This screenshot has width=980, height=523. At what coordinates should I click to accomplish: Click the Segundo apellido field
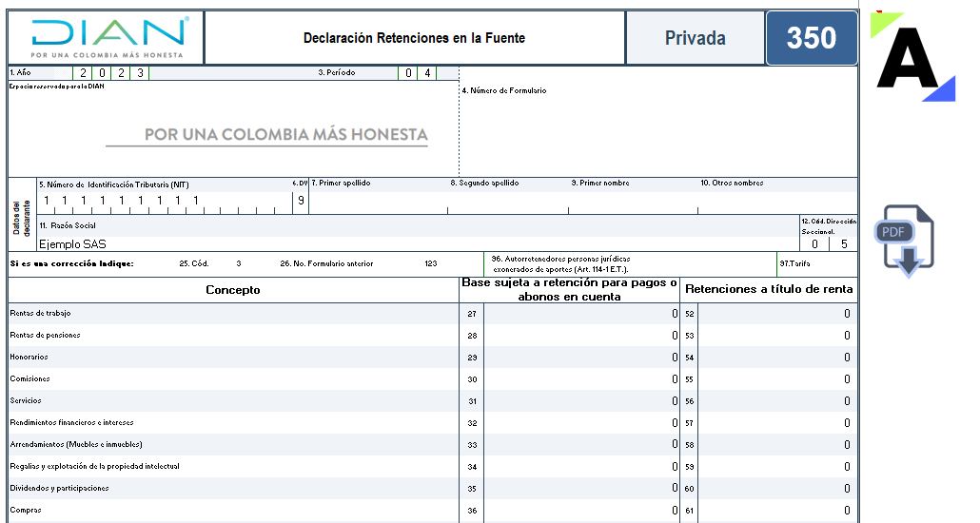(508, 203)
